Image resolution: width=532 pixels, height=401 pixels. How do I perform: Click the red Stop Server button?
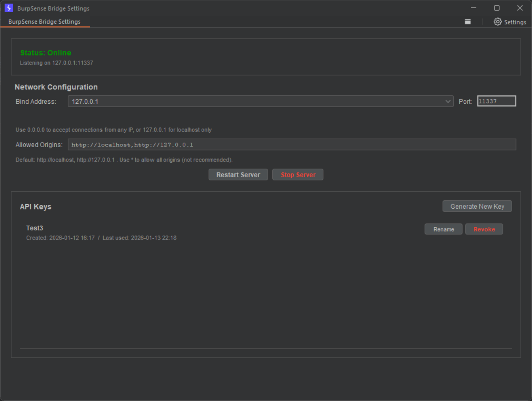298,175
